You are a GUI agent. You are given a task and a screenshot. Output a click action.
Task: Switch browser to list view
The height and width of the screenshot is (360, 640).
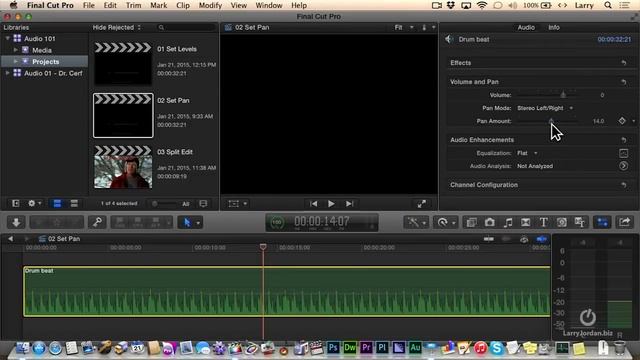point(74,203)
